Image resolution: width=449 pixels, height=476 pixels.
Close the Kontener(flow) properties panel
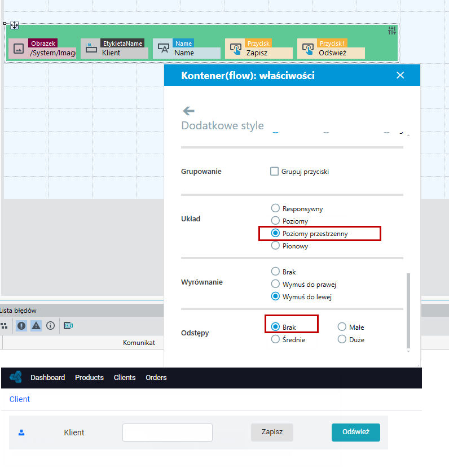coord(400,75)
